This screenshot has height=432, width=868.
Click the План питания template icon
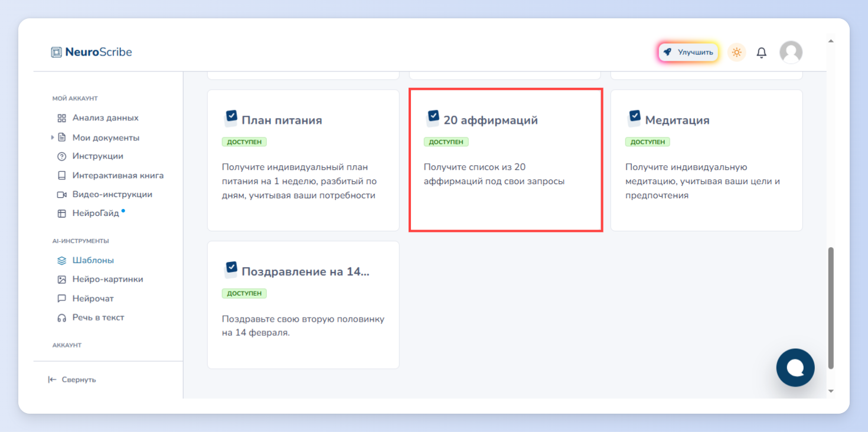coord(231,118)
